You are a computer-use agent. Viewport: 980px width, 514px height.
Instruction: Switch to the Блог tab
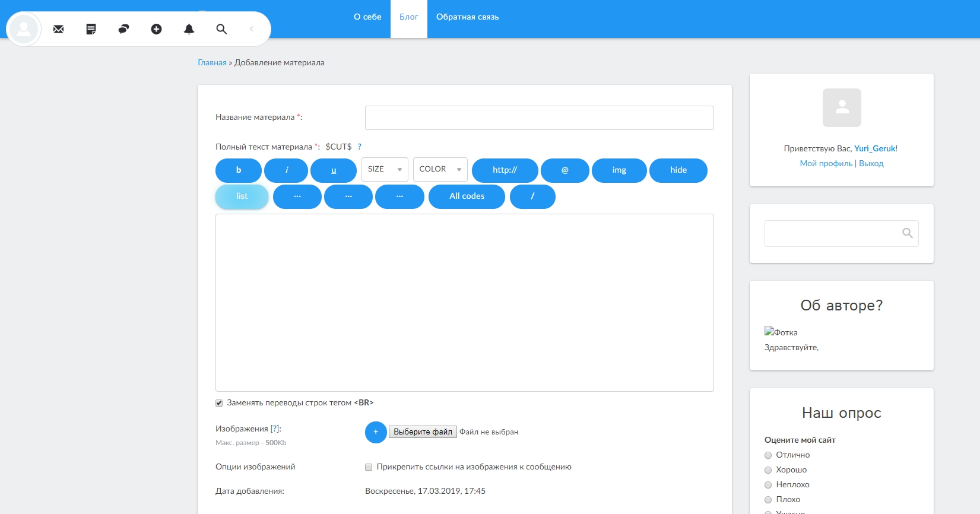[x=408, y=17]
